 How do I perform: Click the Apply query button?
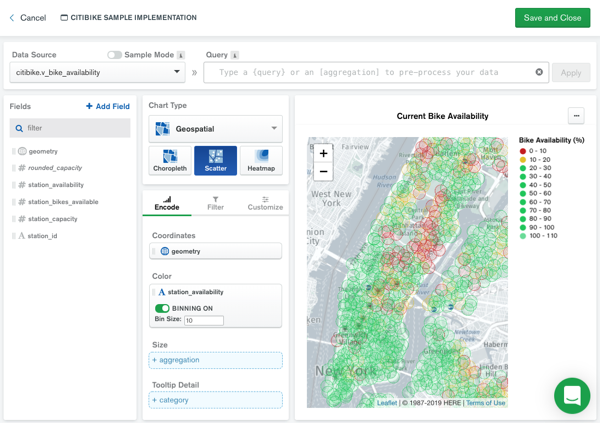[571, 73]
